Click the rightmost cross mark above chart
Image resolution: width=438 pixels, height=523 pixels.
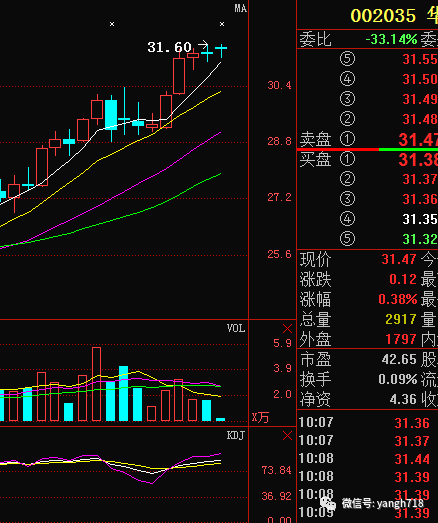pyautogui.click(x=222, y=24)
